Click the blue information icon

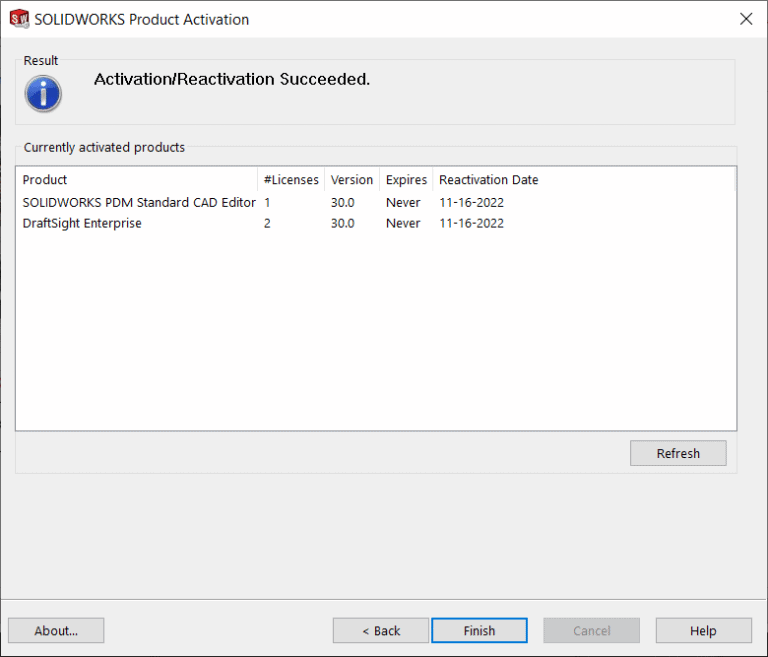43,93
